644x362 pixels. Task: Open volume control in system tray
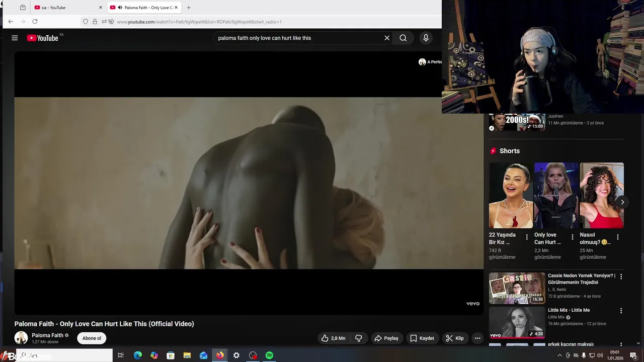(x=600, y=355)
